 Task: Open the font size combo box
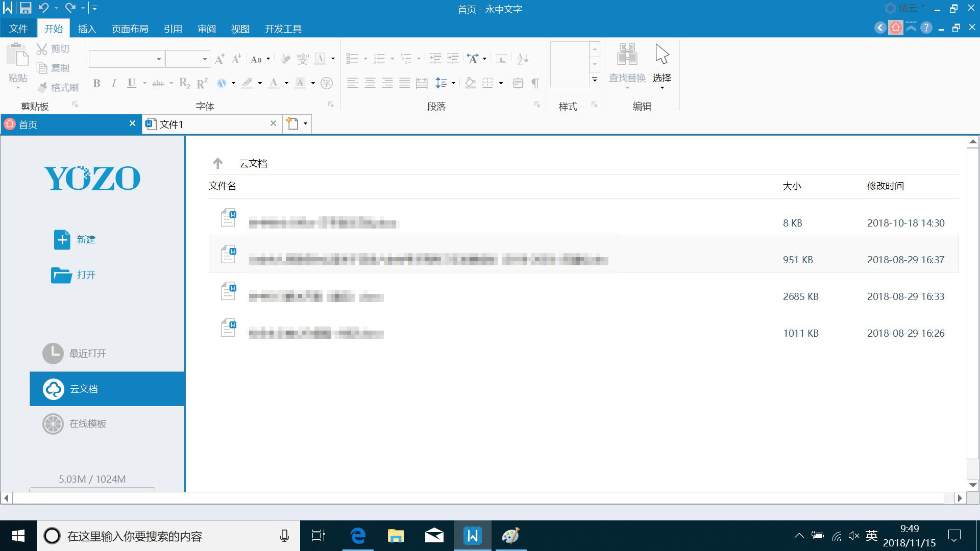point(187,59)
